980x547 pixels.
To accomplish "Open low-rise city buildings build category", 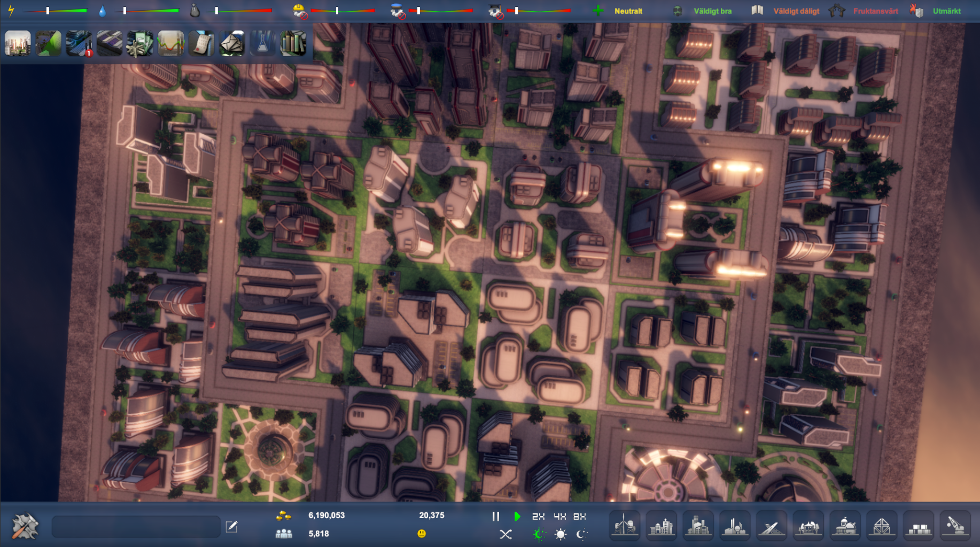I will 661,526.
